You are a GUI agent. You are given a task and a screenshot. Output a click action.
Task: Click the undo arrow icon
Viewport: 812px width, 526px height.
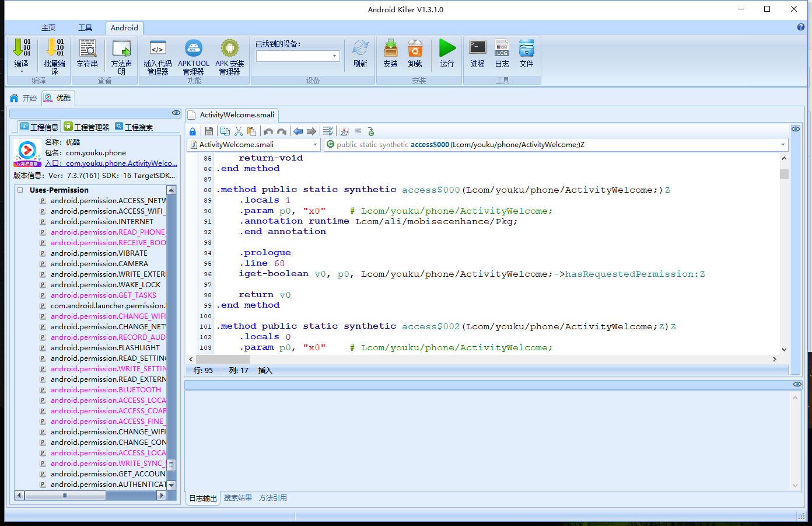(268, 131)
